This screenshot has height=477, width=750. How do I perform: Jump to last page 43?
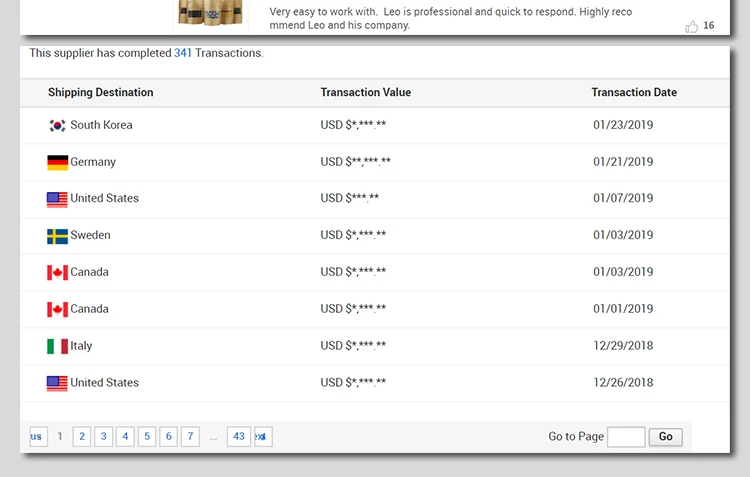pos(238,437)
